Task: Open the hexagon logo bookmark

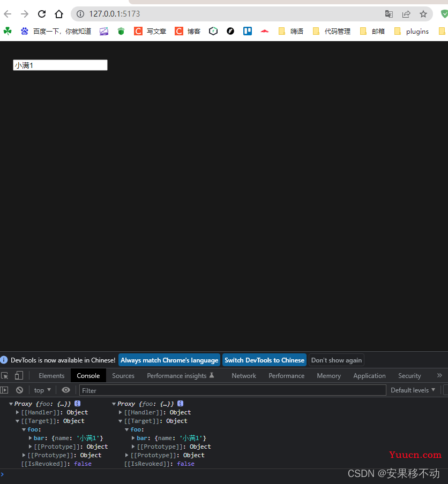Action: pos(213,31)
